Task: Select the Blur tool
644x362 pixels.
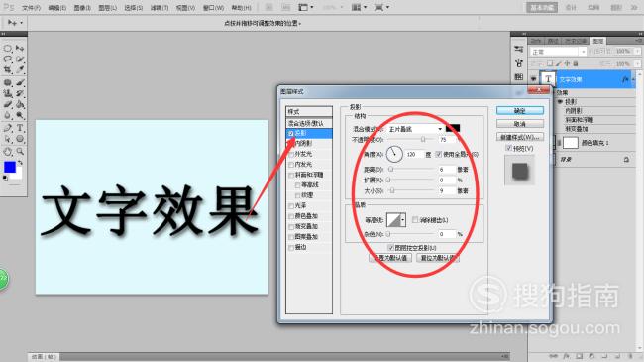Action: tap(7, 115)
